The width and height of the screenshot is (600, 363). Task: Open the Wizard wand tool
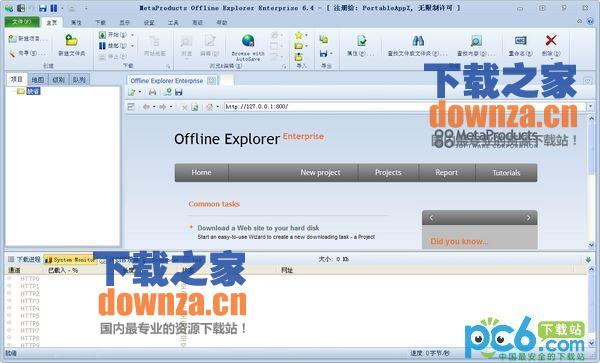(x=12, y=53)
